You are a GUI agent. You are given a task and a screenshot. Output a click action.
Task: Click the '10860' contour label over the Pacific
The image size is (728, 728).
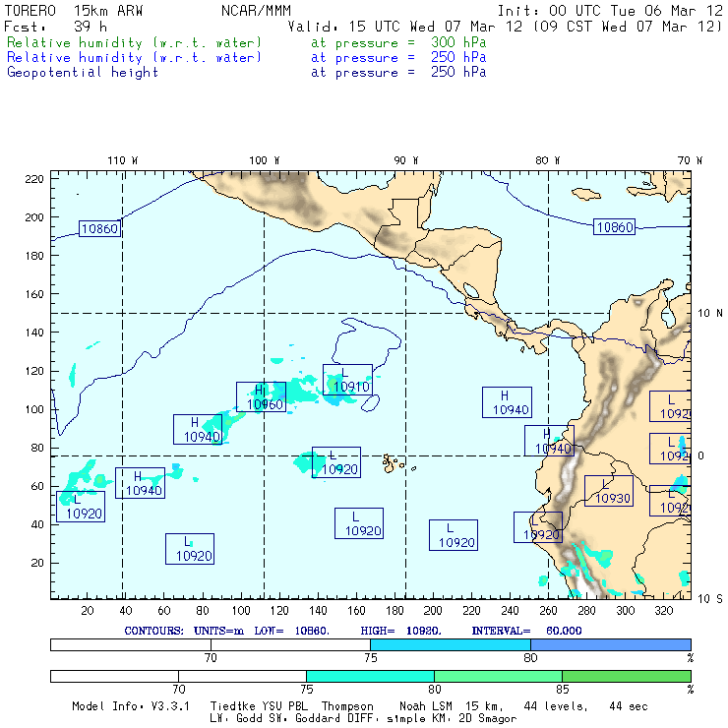99,228
